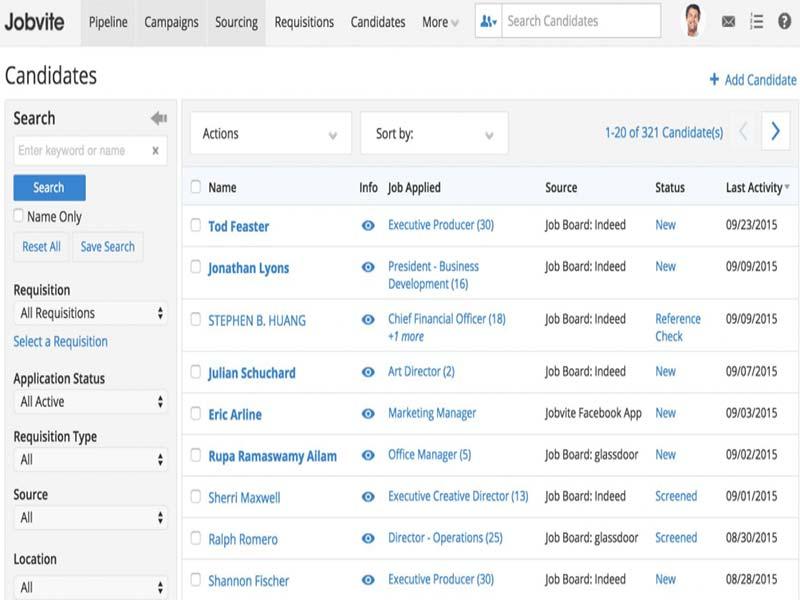800x600 pixels.
Task: Open the Application Status All Active dropdown
Action: pos(91,402)
